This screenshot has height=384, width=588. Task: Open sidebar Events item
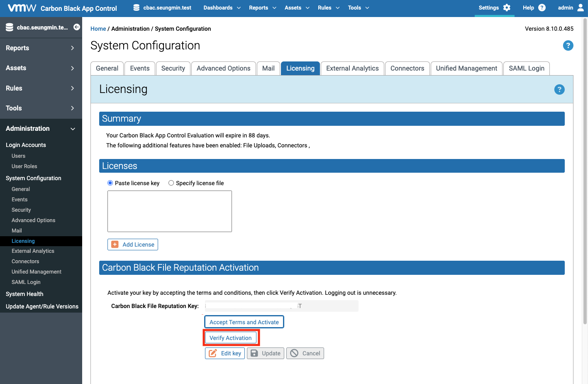(x=20, y=200)
